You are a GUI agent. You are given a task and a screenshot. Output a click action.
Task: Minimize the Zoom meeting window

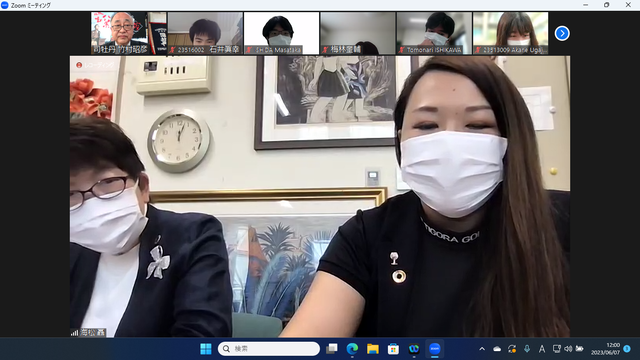point(586,5)
